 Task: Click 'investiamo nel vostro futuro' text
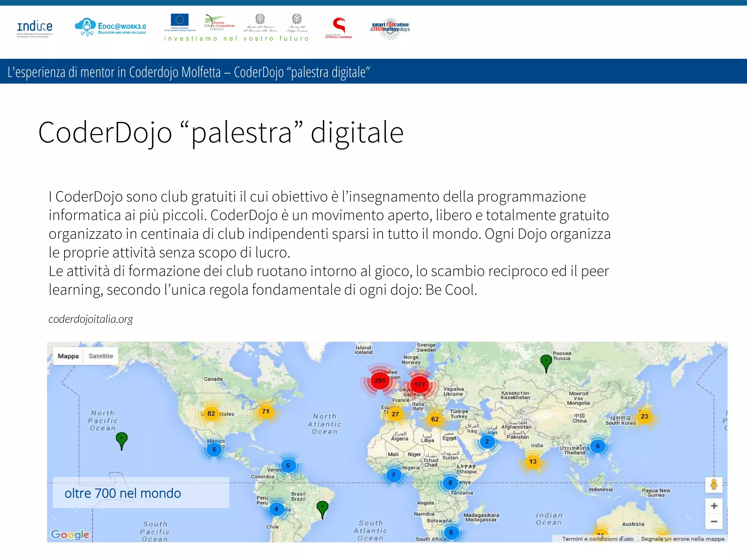click(x=237, y=39)
